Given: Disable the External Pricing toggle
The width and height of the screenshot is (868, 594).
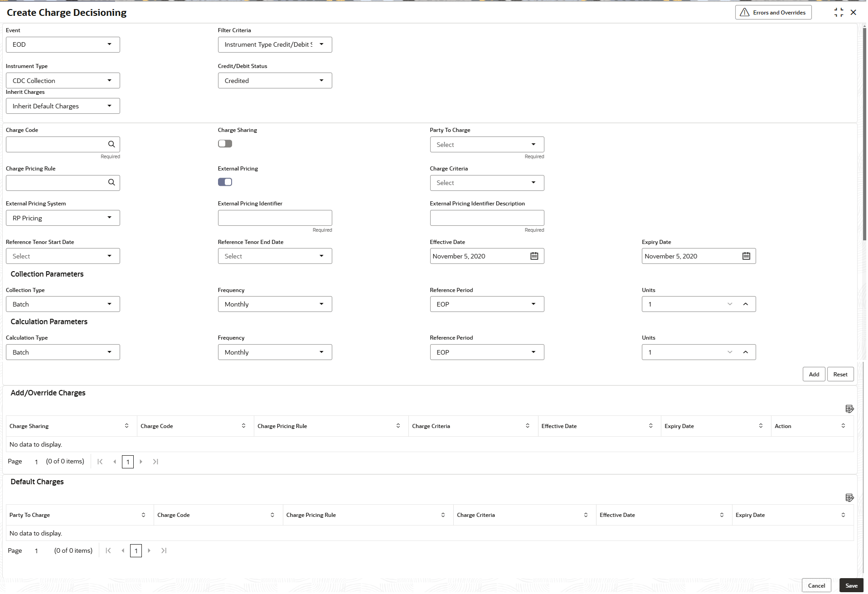Looking at the screenshot, I should click(x=225, y=182).
